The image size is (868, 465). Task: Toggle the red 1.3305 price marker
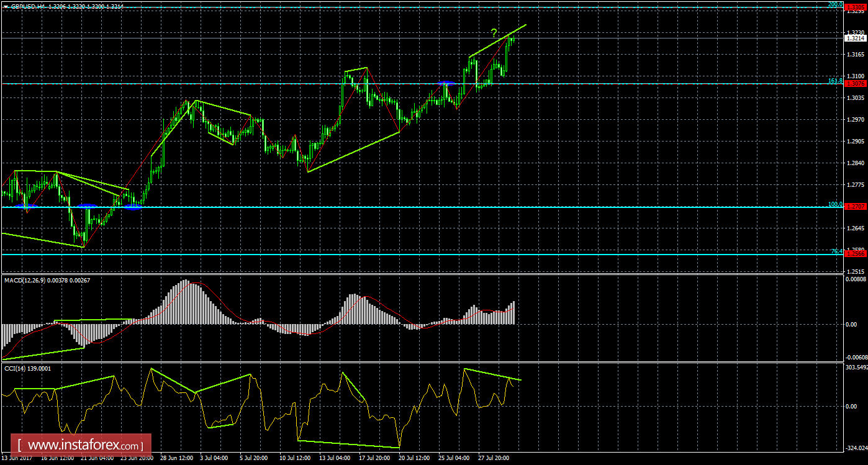856,6
